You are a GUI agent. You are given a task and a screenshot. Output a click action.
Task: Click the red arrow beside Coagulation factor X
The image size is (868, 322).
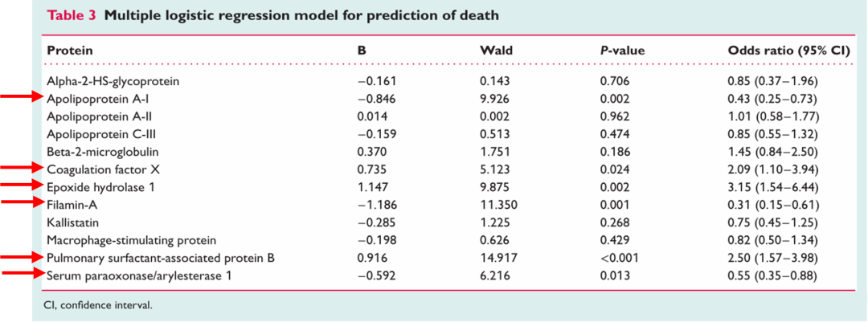click(x=22, y=168)
